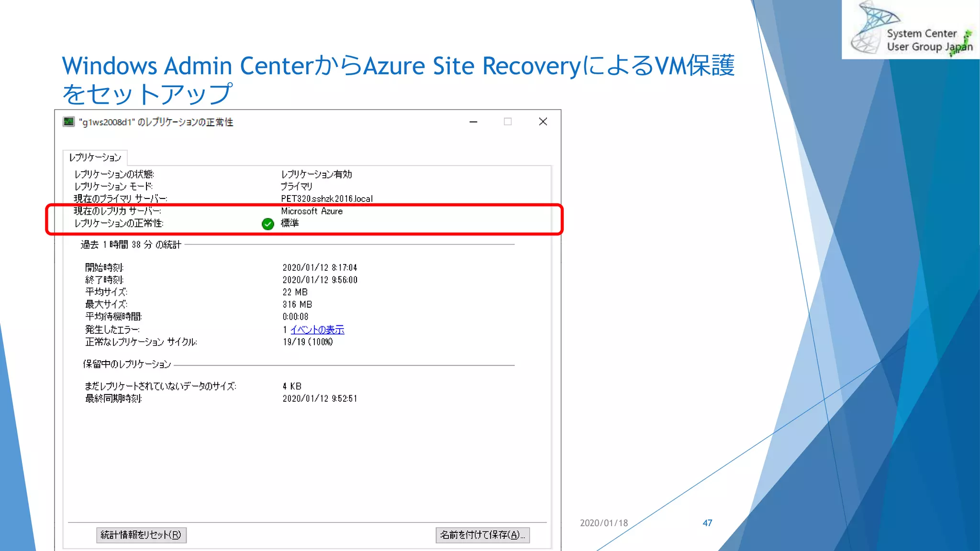
Task: Select the value プライマリ
Action: coord(297,187)
